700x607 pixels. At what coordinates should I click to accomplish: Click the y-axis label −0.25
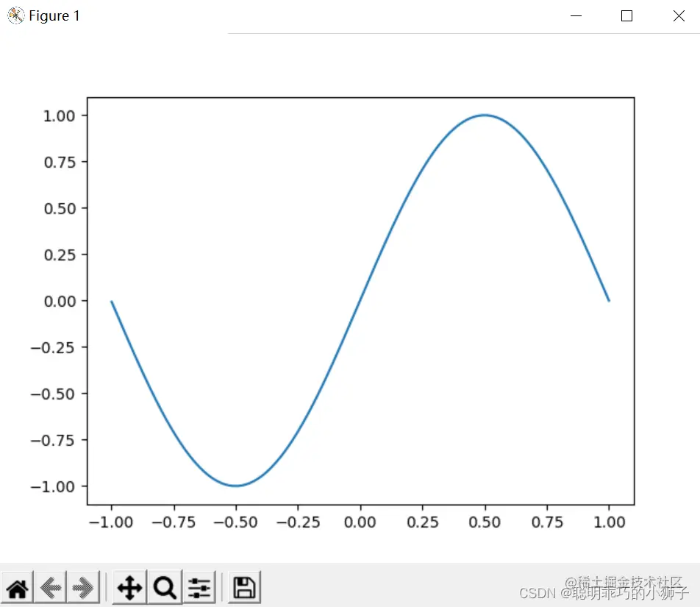[x=52, y=347]
